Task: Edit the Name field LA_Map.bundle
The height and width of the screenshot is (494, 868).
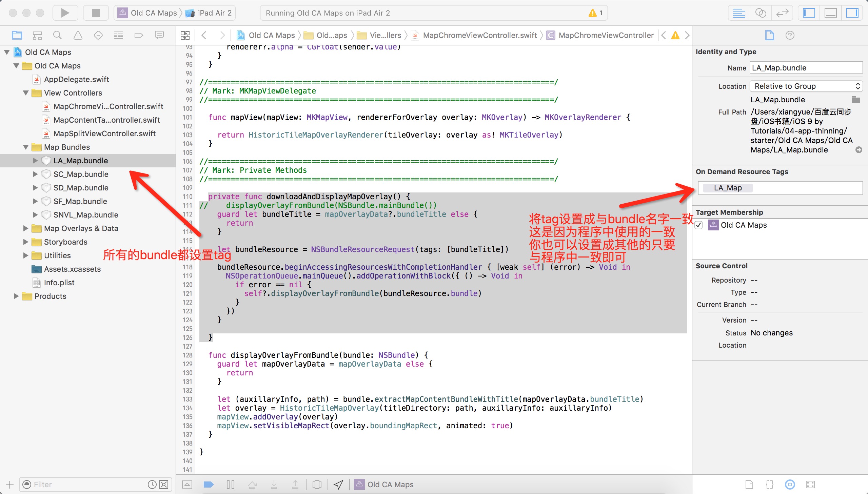Action: [806, 68]
